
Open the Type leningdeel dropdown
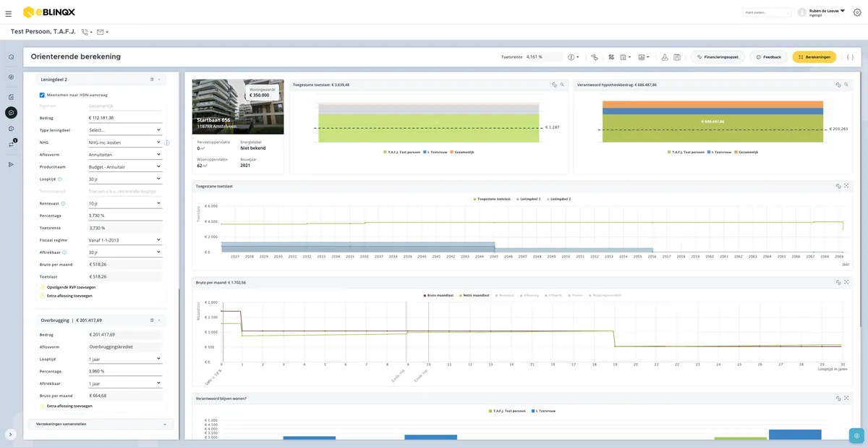[x=124, y=130]
